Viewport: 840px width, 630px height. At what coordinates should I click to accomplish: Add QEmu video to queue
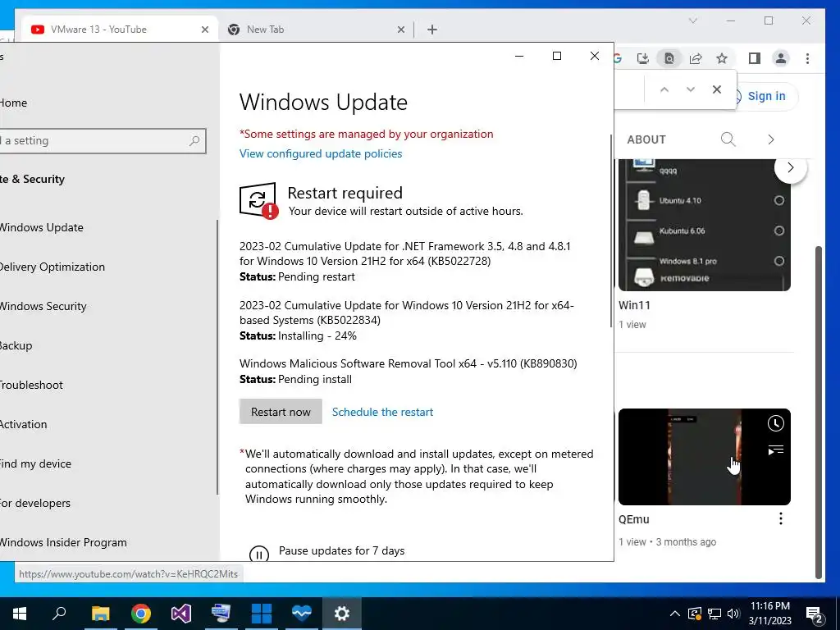coord(775,450)
